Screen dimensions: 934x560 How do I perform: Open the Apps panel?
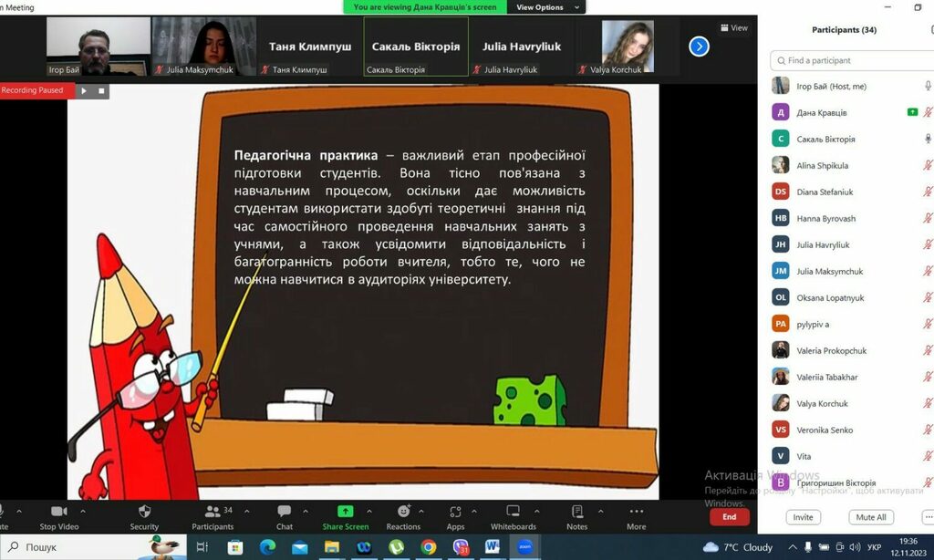tap(455, 512)
